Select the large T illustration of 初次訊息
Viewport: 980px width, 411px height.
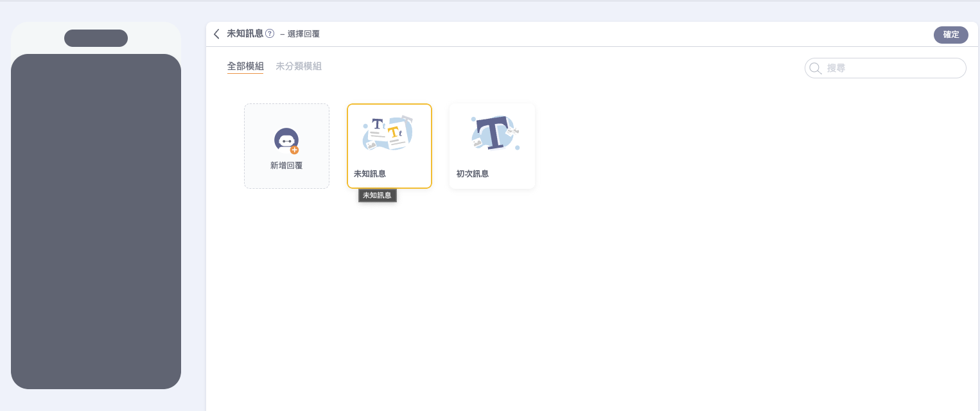pyautogui.click(x=493, y=134)
